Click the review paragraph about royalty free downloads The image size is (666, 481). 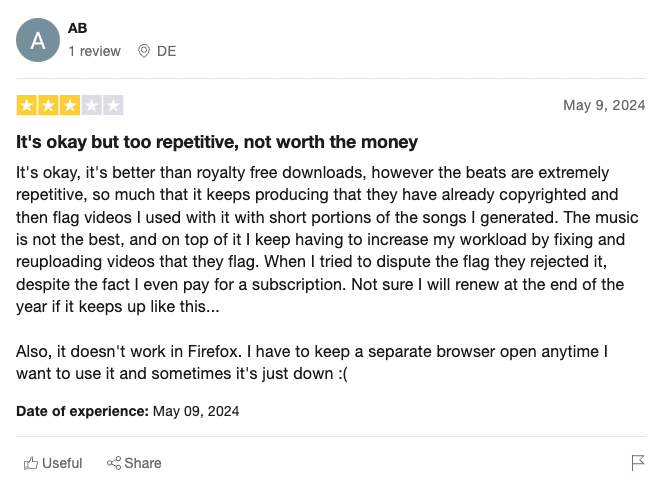(327, 239)
